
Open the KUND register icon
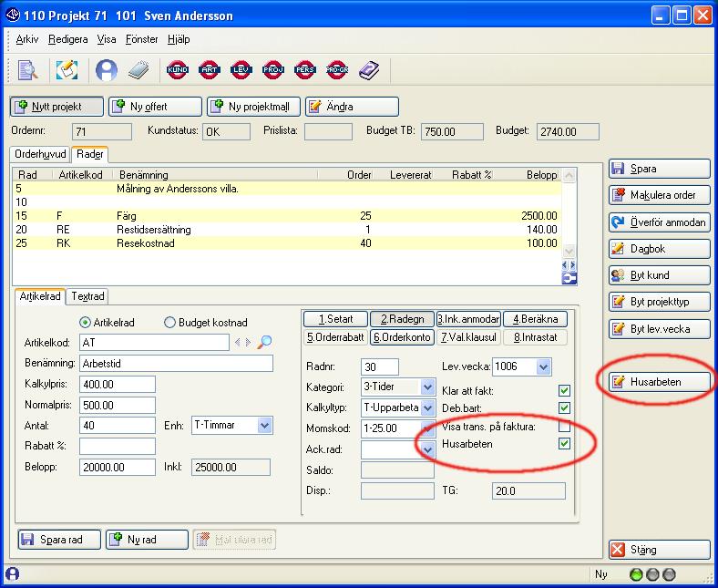(177, 70)
